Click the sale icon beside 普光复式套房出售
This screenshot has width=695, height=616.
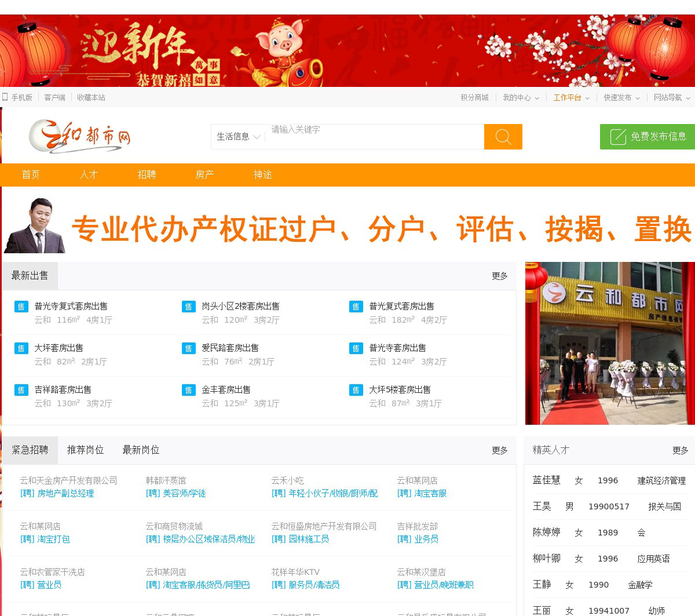click(356, 307)
